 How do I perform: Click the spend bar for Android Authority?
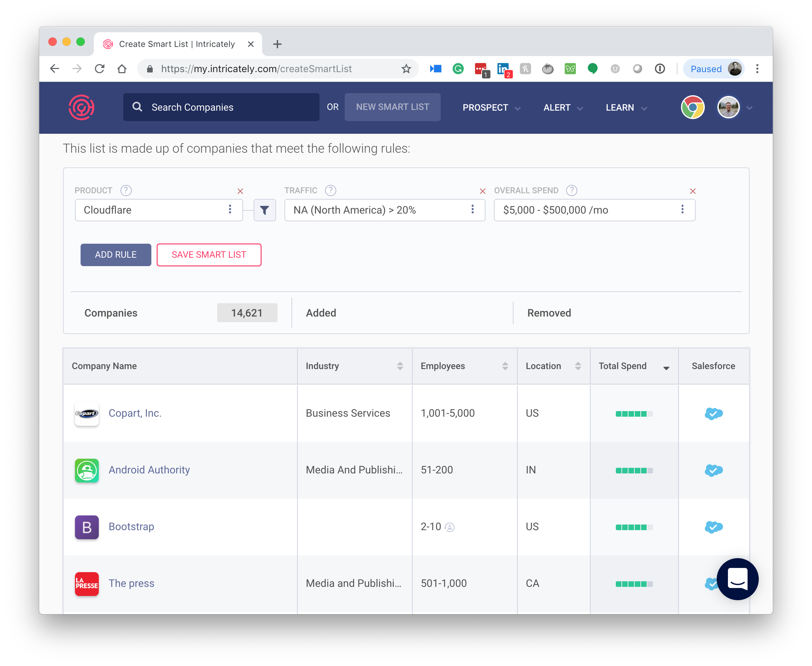click(634, 470)
